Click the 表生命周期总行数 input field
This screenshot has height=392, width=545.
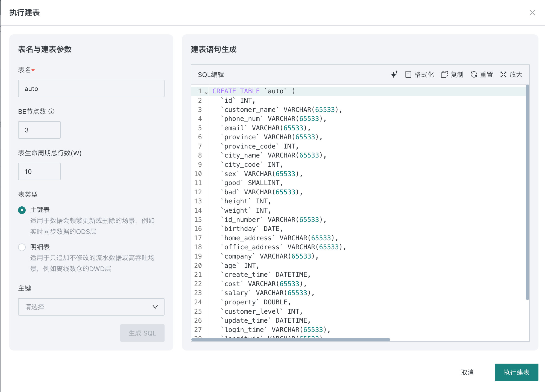point(39,171)
